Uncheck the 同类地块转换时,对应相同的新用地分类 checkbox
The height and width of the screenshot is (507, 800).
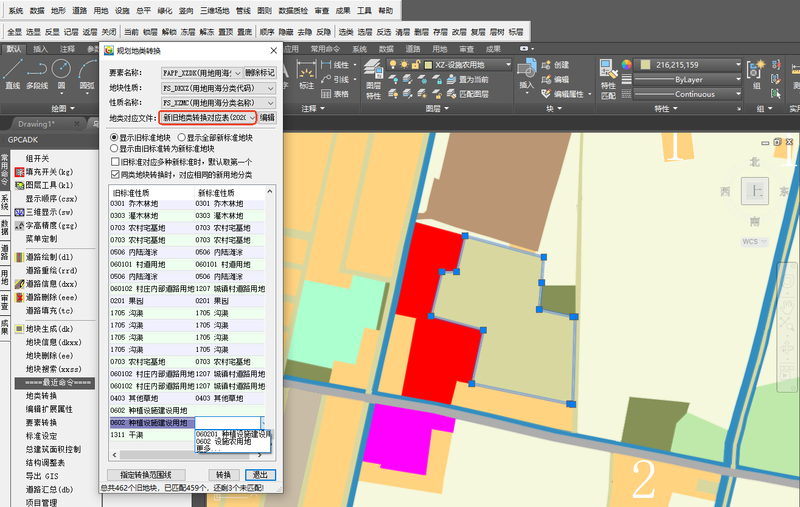coord(115,174)
